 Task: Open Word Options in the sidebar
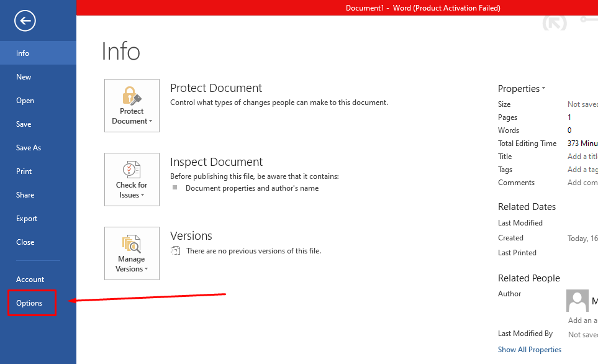30,303
